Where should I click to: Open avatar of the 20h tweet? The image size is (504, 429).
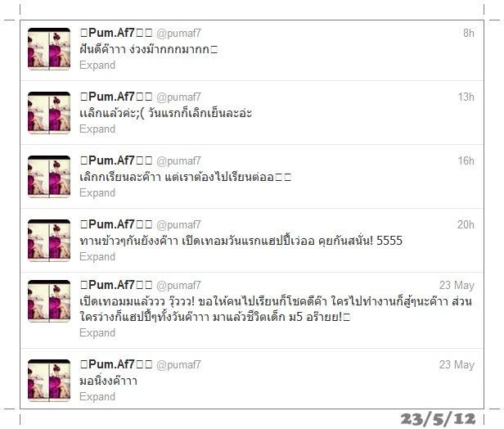pyautogui.click(x=49, y=241)
